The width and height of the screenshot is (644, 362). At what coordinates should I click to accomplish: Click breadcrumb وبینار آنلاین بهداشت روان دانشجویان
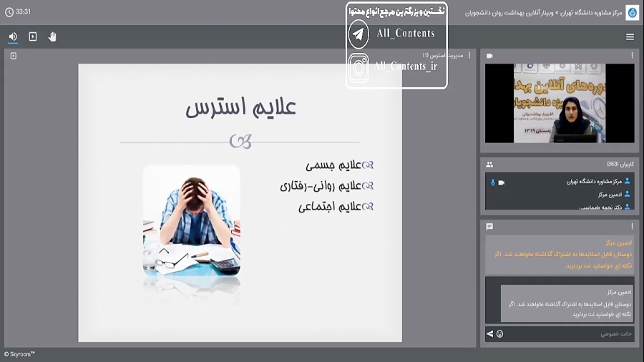point(509,13)
